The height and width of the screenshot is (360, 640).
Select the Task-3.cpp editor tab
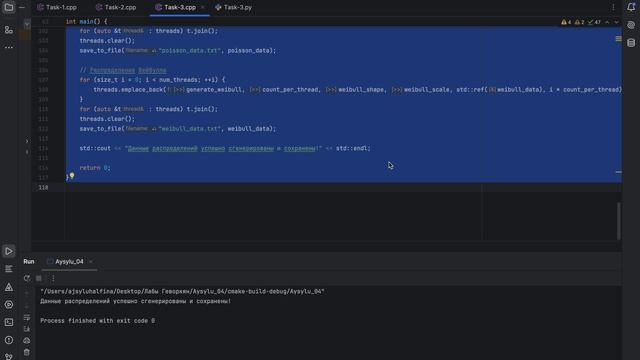pyautogui.click(x=176, y=7)
